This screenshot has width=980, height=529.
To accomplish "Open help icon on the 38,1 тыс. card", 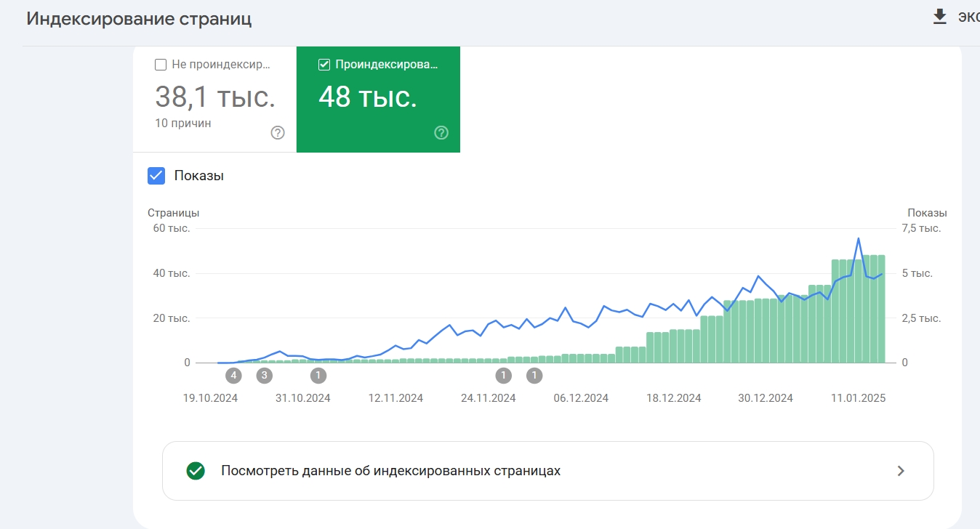I will coord(278,133).
